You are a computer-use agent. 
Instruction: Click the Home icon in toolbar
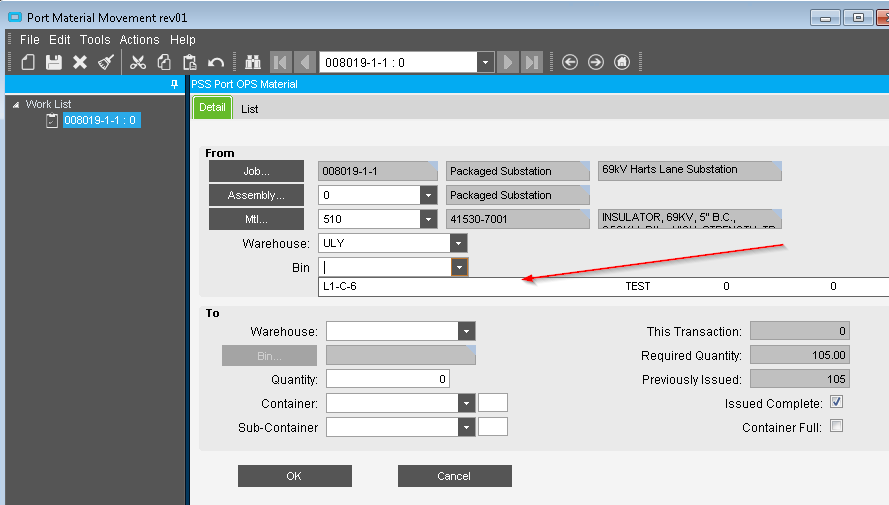(x=622, y=62)
